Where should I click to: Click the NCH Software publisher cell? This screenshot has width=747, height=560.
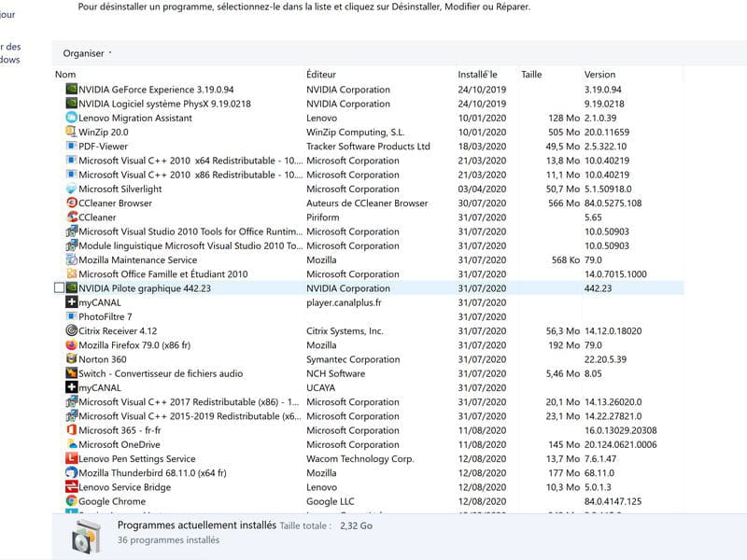tap(335, 373)
